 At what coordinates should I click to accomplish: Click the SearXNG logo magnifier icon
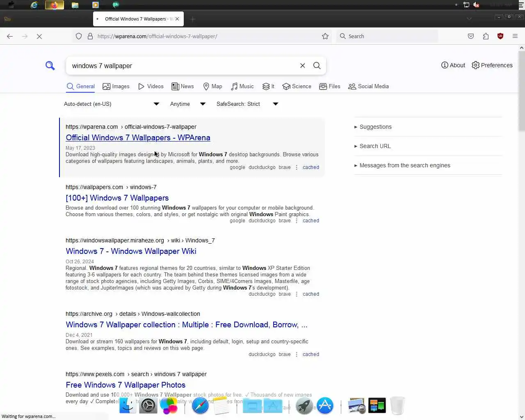pos(50,66)
